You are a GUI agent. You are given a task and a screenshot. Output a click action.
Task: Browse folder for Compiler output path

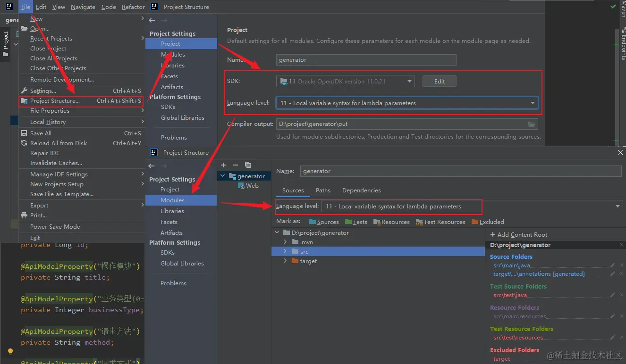click(532, 124)
